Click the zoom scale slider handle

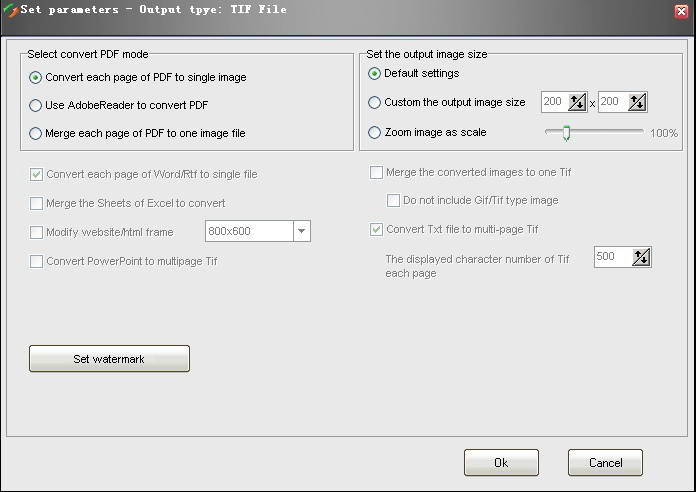click(566, 132)
